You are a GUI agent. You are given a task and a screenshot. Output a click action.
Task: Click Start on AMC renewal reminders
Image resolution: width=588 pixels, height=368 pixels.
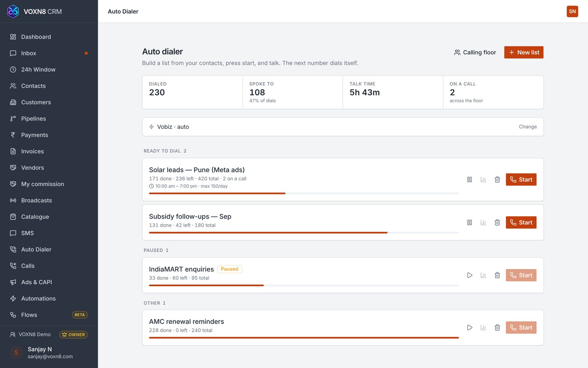tap(521, 328)
